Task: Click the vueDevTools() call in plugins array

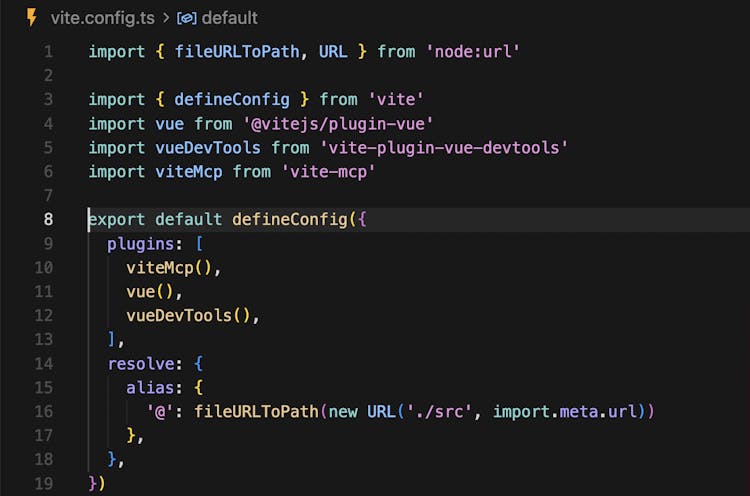Action: click(191, 315)
